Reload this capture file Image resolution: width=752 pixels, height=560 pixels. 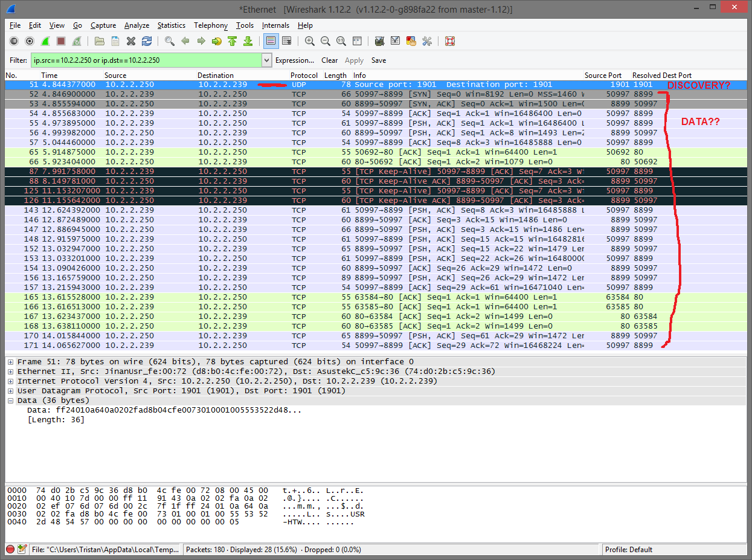[147, 41]
